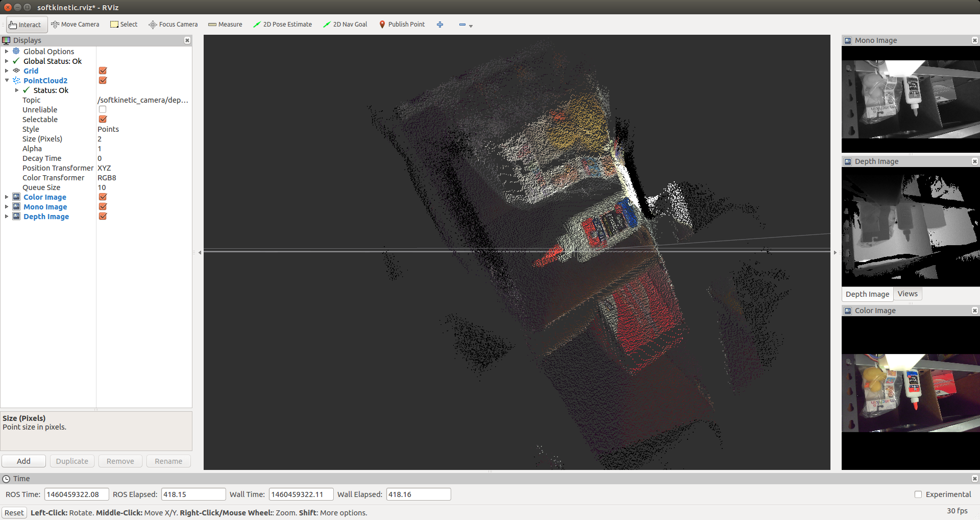Click the Rename button

[168, 461]
